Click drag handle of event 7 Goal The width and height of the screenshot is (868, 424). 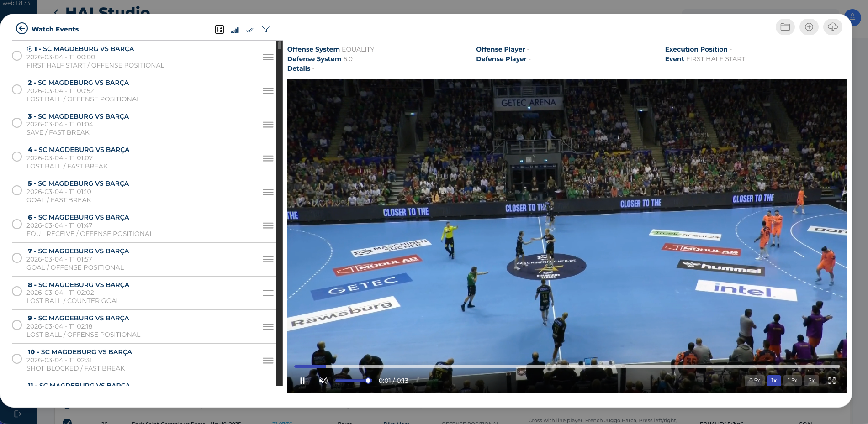click(268, 259)
